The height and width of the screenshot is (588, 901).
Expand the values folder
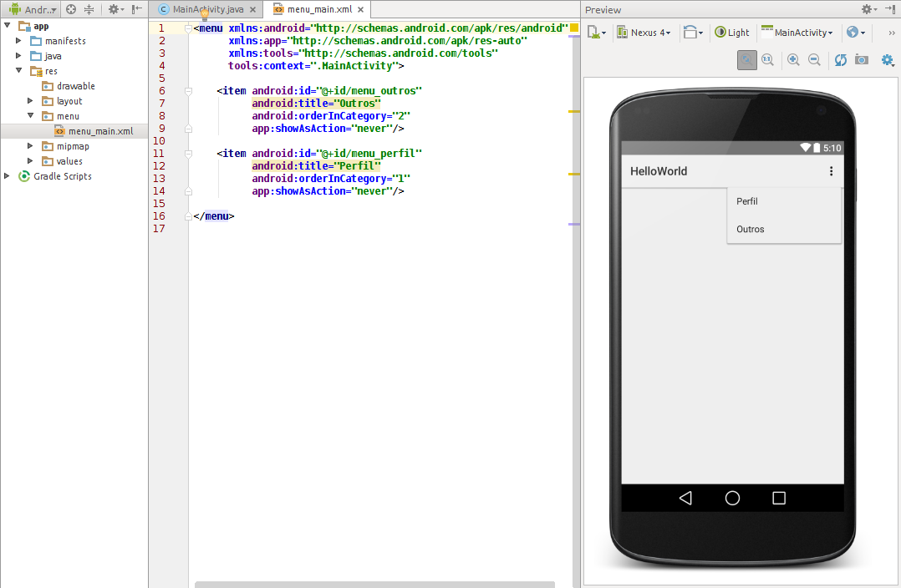pyautogui.click(x=30, y=160)
